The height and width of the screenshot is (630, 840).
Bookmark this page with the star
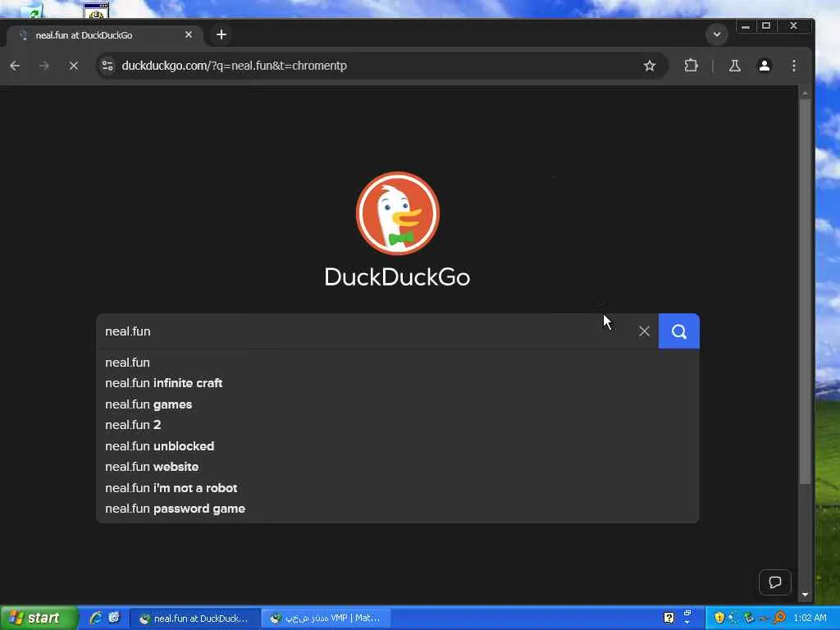650,66
